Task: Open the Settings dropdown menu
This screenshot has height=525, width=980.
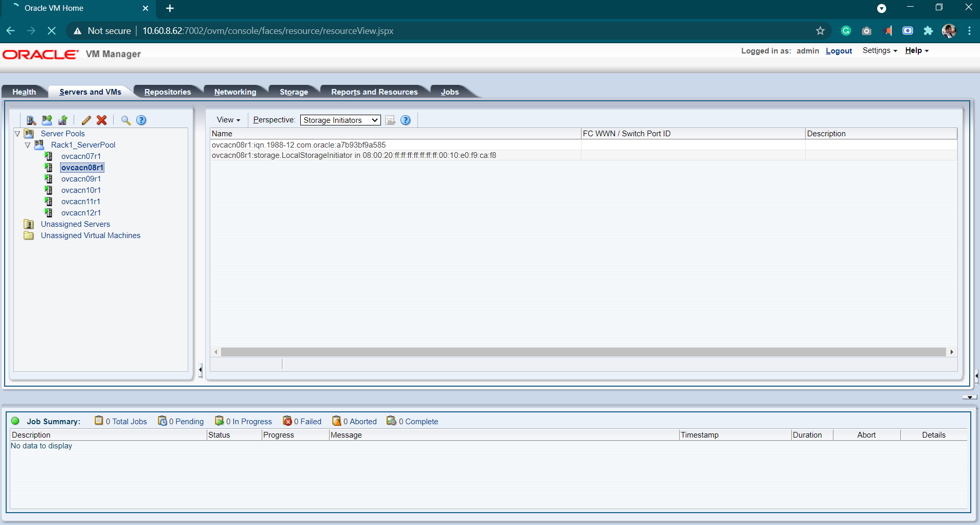Action: tap(880, 50)
